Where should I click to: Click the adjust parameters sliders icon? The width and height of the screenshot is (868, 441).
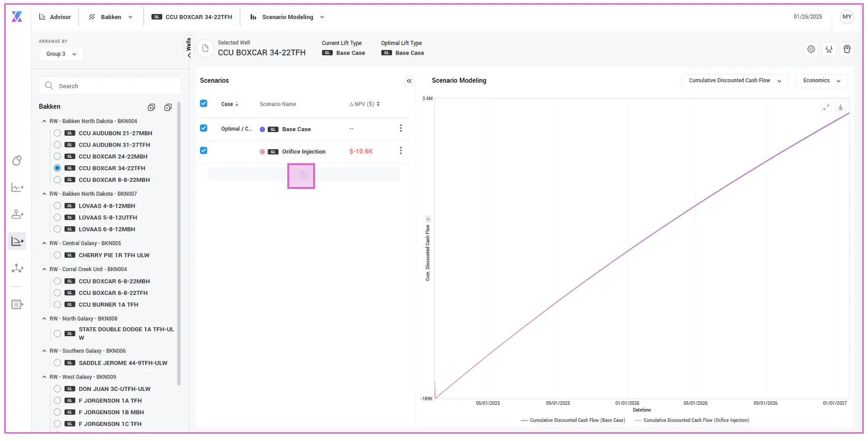[829, 49]
